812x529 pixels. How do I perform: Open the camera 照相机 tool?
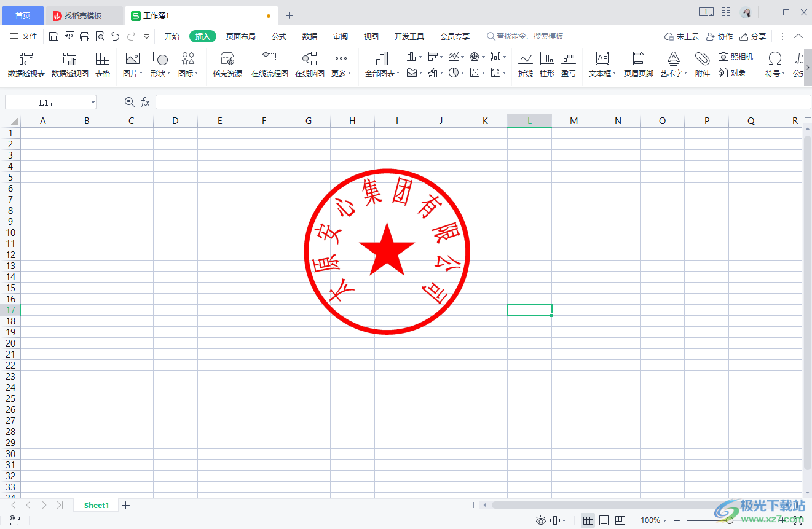click(736, 57)
